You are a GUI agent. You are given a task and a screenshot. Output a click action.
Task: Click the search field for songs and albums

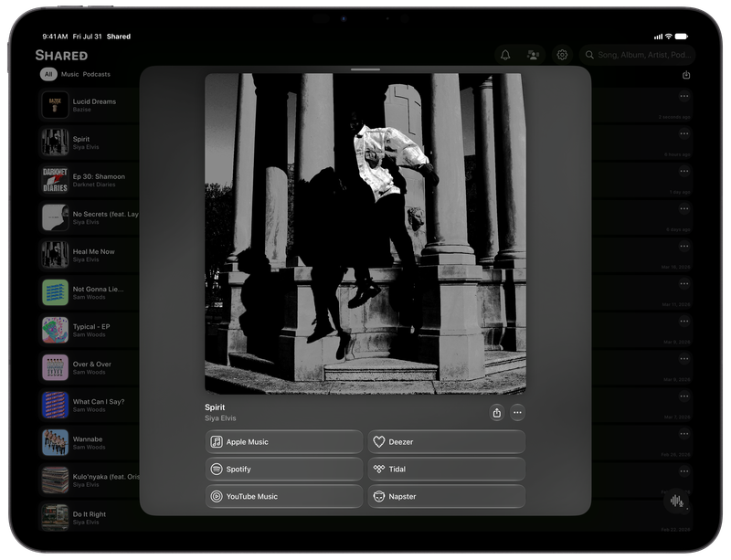point(637,55)
